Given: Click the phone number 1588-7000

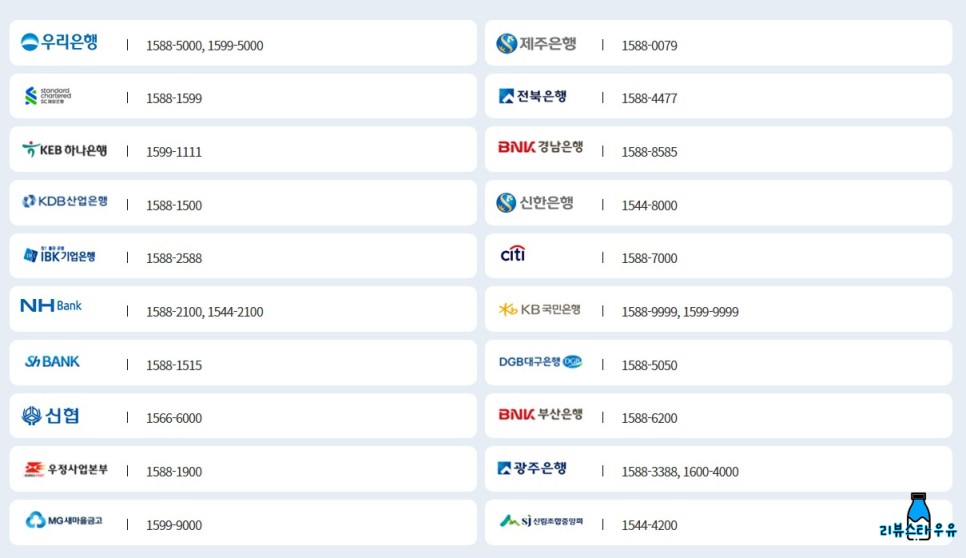Looking at the screenshot, I should click(x=649, y=259).
